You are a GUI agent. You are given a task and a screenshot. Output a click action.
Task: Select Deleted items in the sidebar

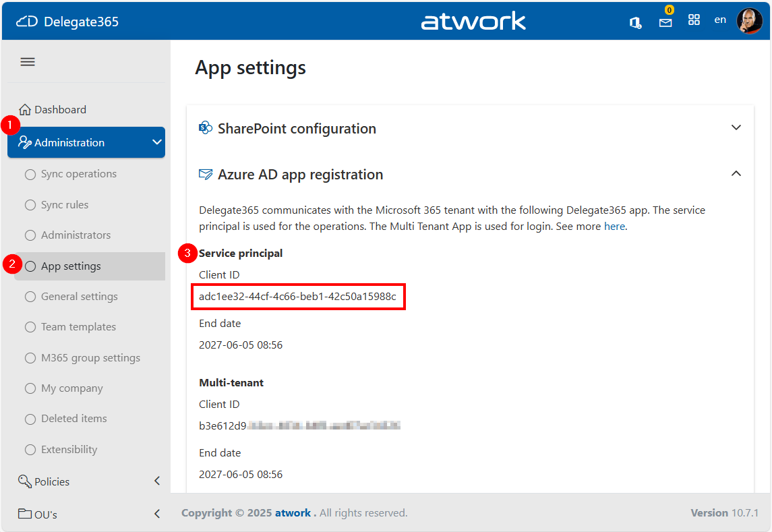click(30, 418)
